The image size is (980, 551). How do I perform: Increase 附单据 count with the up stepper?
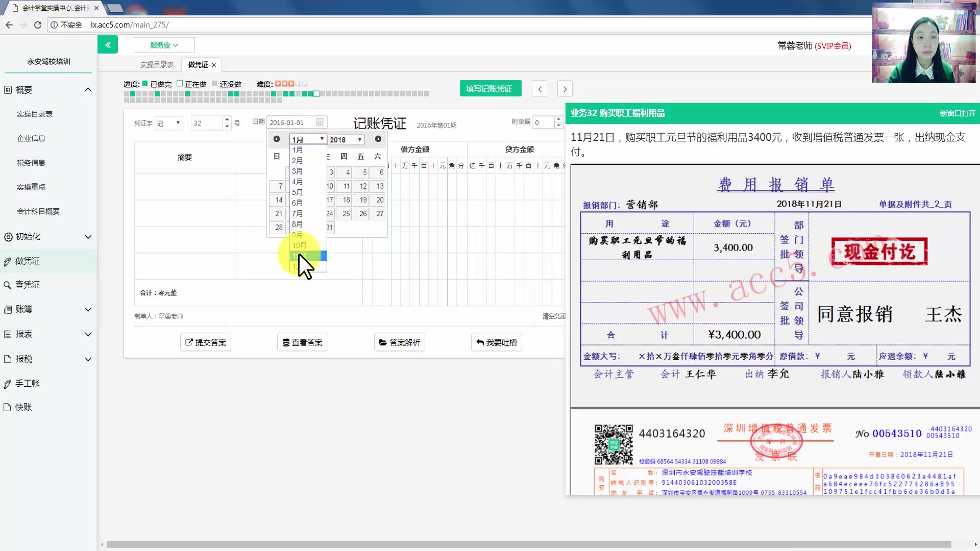[x=558, y=119]
